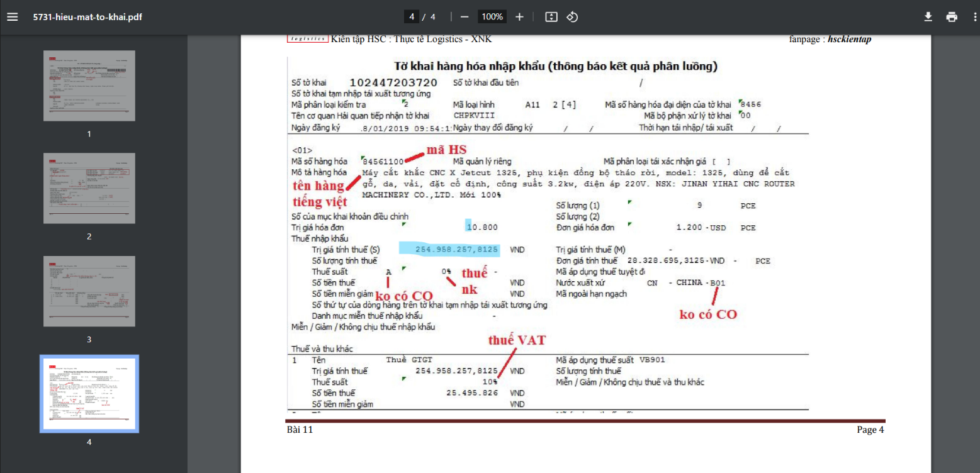Screen dimensions: 980x473
Task: Click the 100% zoom level field
Action: click(492, 17)
